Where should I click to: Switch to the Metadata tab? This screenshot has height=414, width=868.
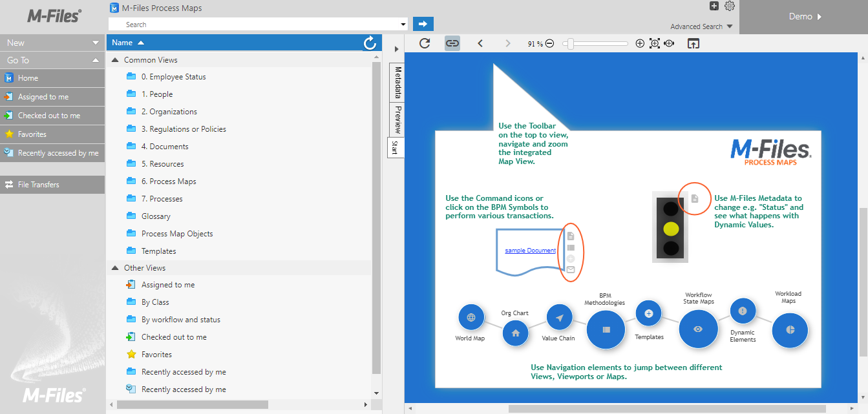tap(397, 82)
